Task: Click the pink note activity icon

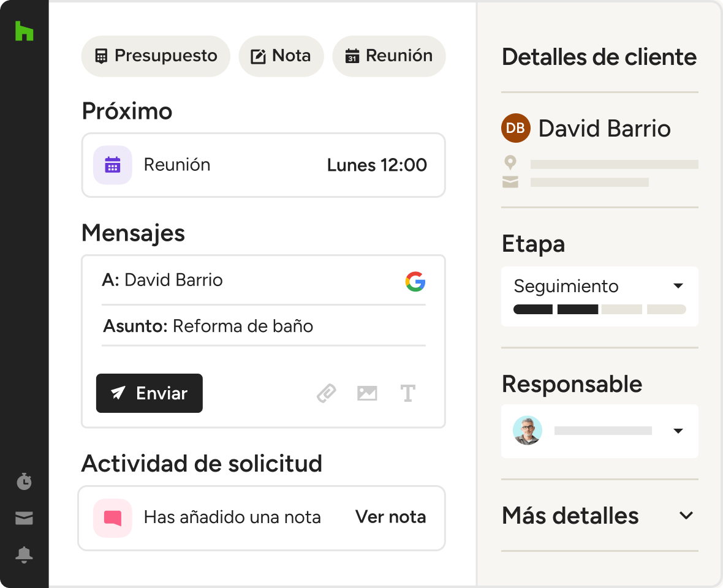Action: pyautogui.click(x=113, y=518)
